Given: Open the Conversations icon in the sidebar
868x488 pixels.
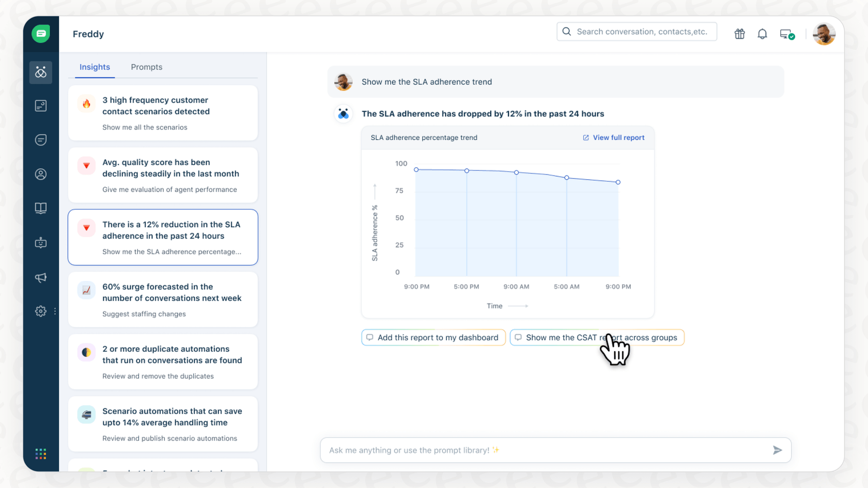Looking at the screenshot, I should click(41, 139).
